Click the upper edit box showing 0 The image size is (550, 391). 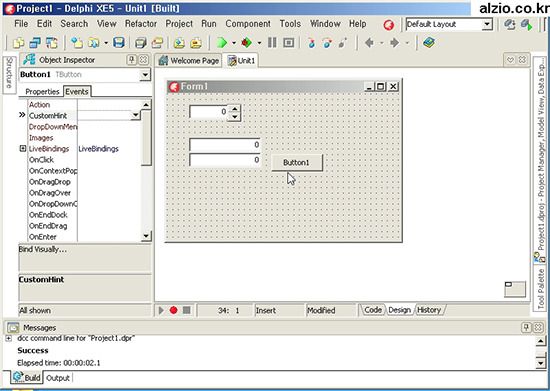point(224,144)
